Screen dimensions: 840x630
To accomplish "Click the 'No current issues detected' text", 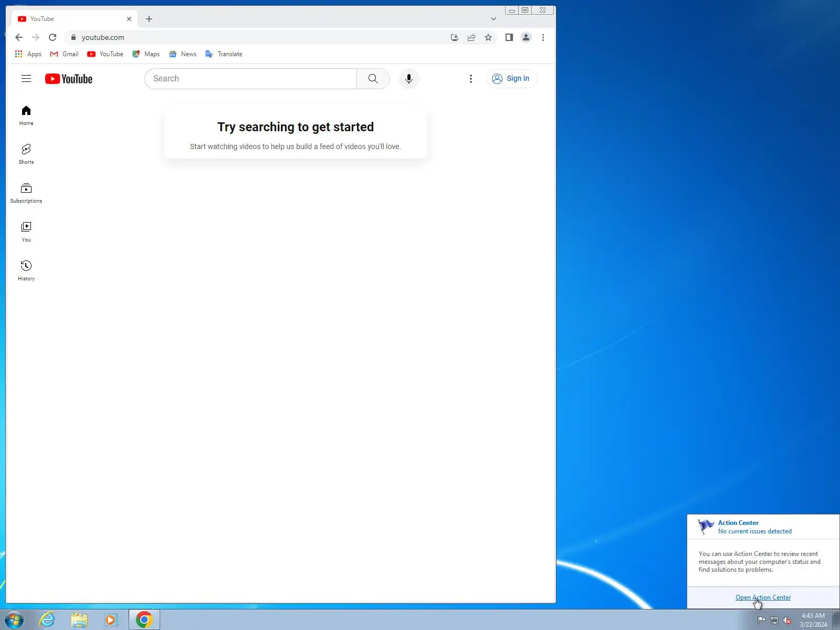I will (x=755, y=531).
